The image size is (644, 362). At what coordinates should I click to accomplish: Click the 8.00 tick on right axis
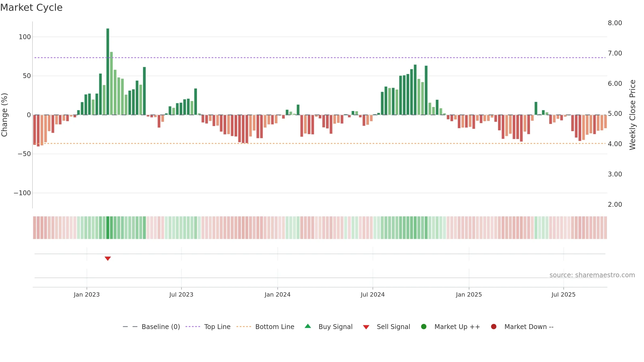(615, 23)
